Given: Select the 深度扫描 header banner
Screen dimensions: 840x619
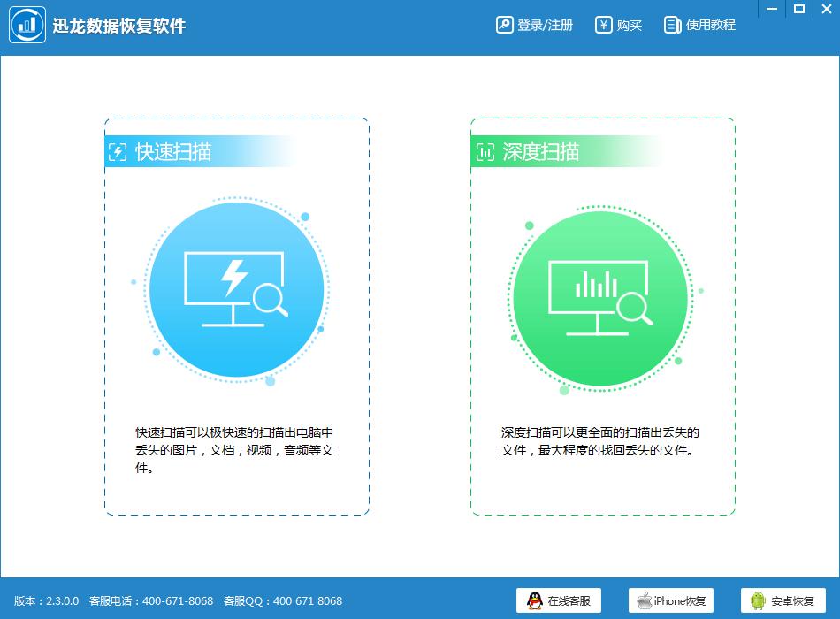Looking at the screenshot, I should [x=566, y=152].
